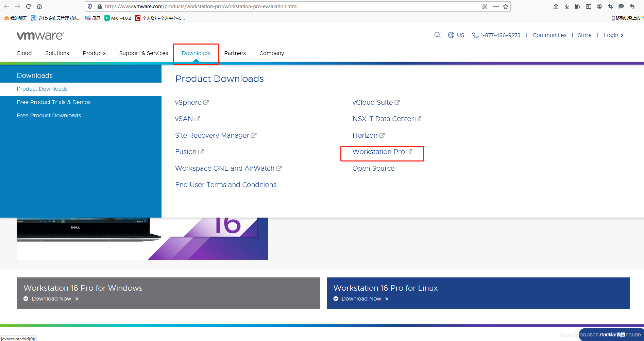Click the undo arrow toolbar icon

632,6
